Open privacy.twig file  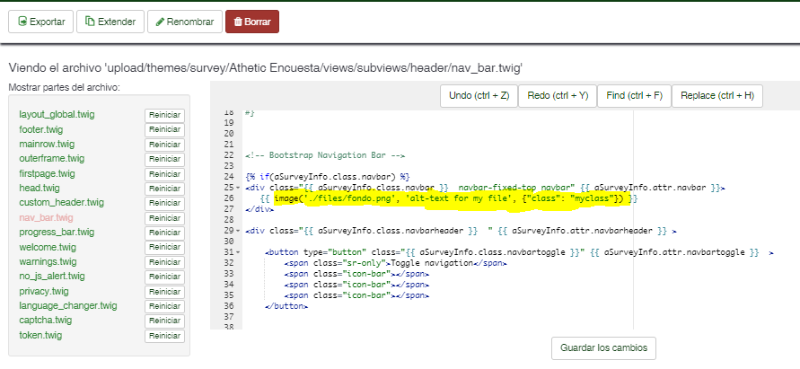[x=44, y=291]
